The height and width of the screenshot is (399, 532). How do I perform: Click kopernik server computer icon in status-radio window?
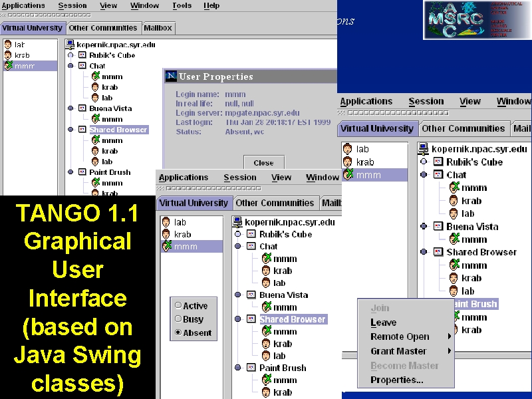point(237,222)
